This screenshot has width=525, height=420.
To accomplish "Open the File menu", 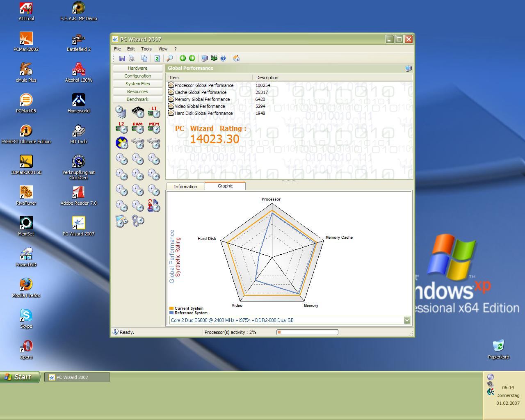I will tap(117, 49).
